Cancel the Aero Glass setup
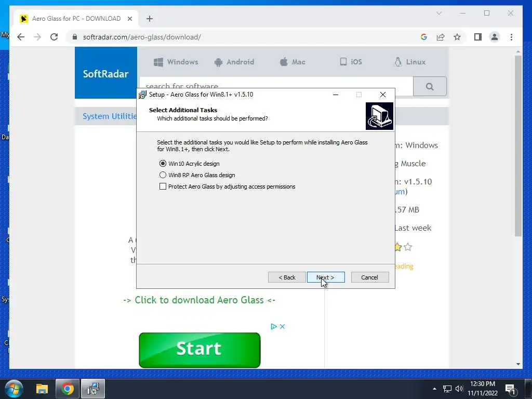The height and width of the screenshot is (399, 532). pyautogui.click(x=370, y=277)
